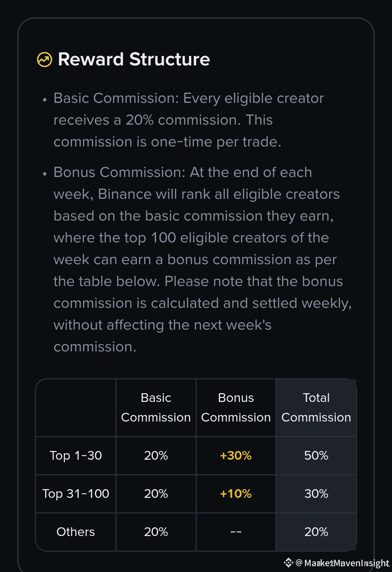The width and height of the screenshot is (392, 572).
Task: Click the MarketMavenInsight watermark username
Action: pos(347,563)
